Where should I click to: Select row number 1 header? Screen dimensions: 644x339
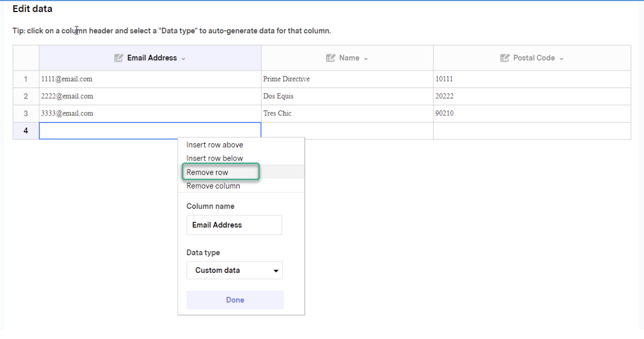pos(26,79)
